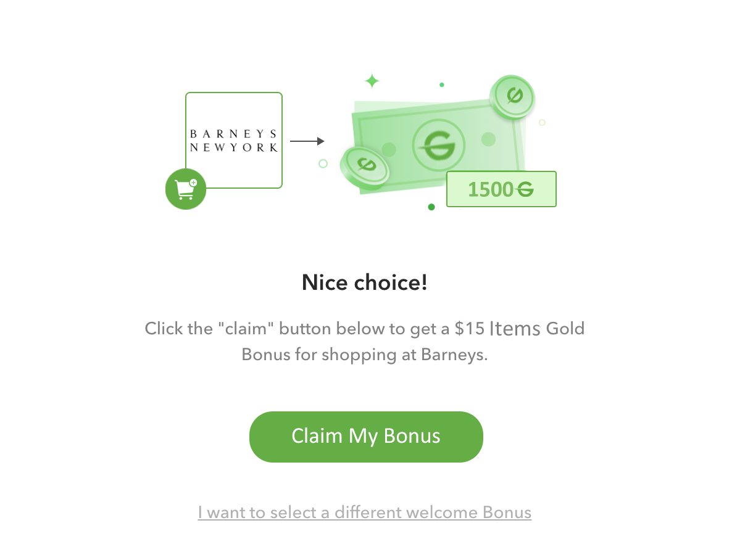Click the plus badge on the cart icon
The height and width of the screenshot is (560, 732).
(193, 183)
